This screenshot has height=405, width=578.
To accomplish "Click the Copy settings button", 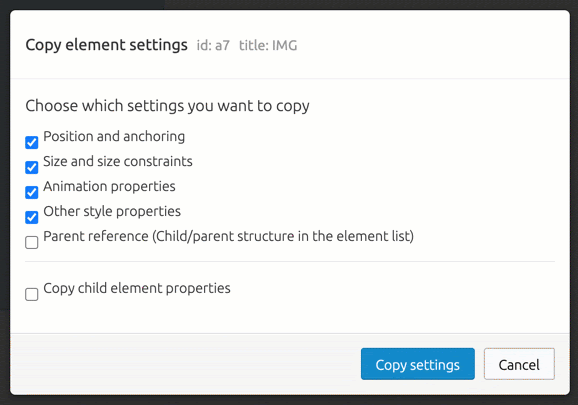I will point(418,364).
